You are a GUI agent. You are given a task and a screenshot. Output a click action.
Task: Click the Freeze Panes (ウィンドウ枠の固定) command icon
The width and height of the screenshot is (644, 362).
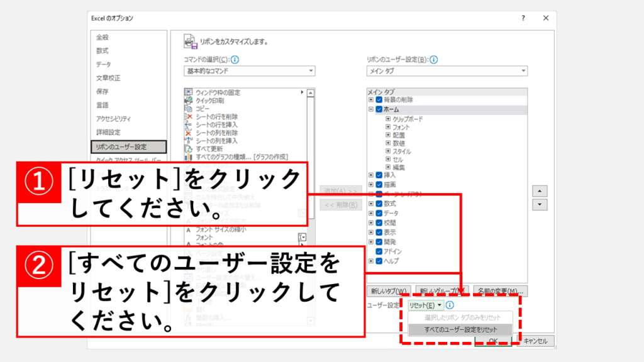[x=188, y=92]
